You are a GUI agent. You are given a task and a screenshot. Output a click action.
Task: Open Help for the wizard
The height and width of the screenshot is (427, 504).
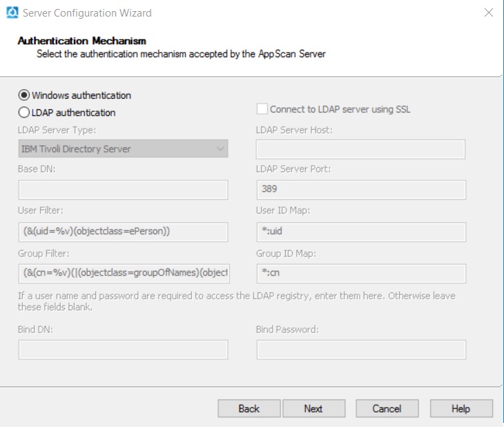click(461, 408)
